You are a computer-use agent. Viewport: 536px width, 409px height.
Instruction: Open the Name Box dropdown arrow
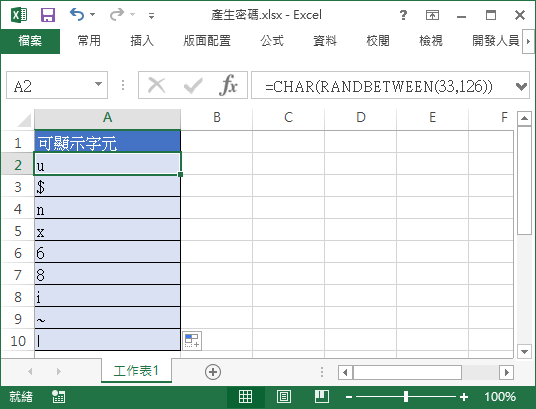click(98, 84)
